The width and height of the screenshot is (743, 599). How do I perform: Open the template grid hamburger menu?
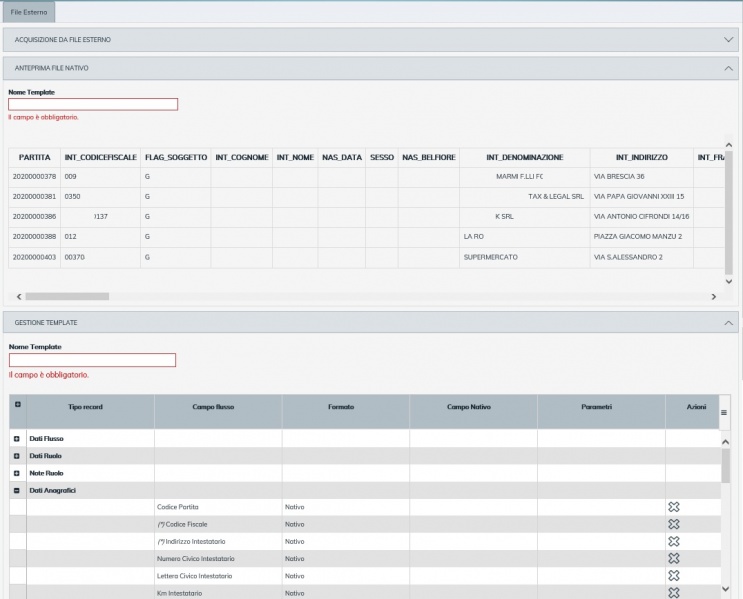pyautogui.click(x=724, y=412)
